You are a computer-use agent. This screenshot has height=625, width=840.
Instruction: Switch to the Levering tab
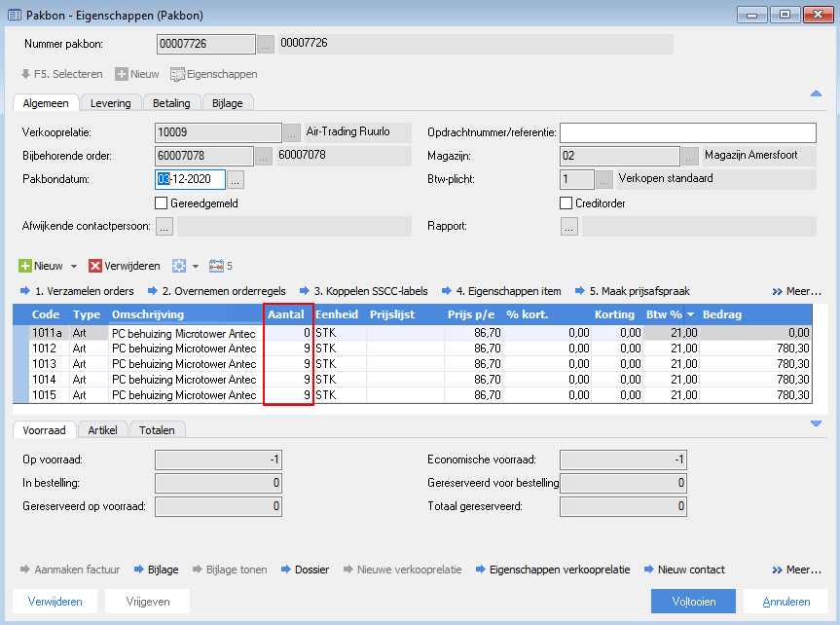pyautogui.click(x=110, y=103)
